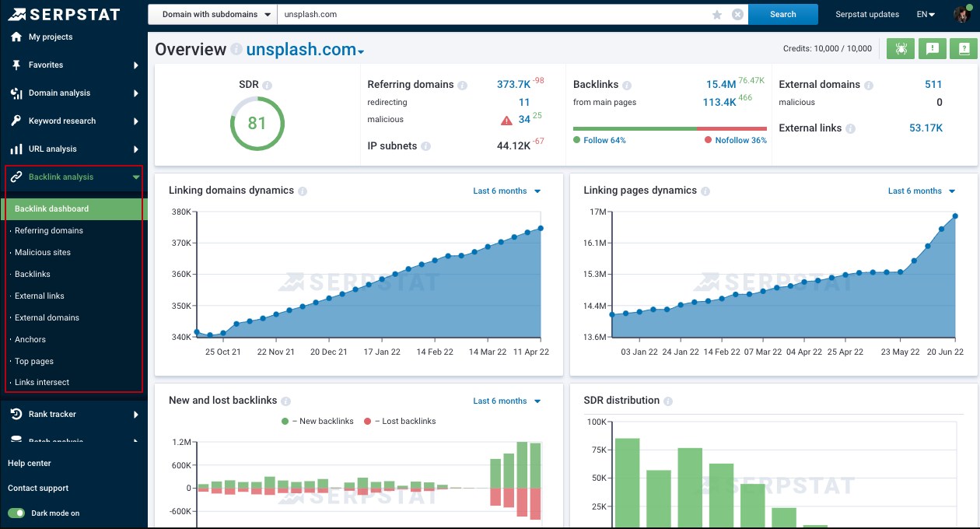Viewport: 980px width, 529px height.
Task: Click the SDR distribution info icon
Action: tap(668, 401)
